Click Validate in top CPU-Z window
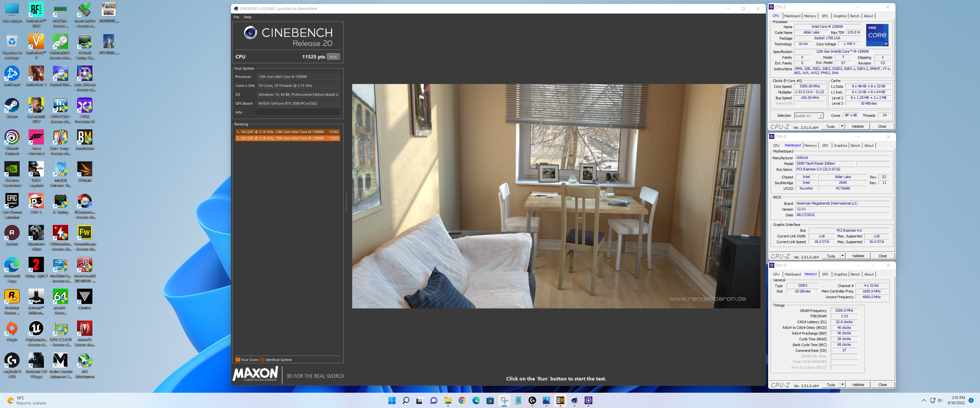This screenshot has width=980, height=408. pos(857,126)
